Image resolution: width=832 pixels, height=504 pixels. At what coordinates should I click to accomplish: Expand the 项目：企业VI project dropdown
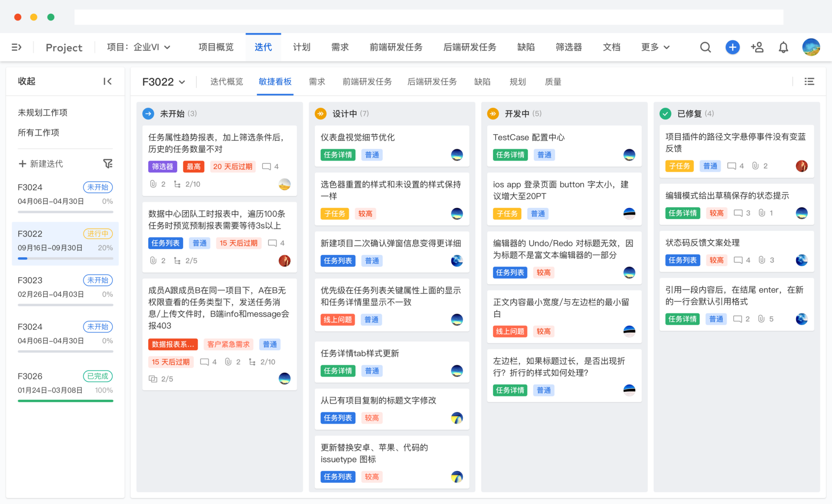[x=138, y=47]
